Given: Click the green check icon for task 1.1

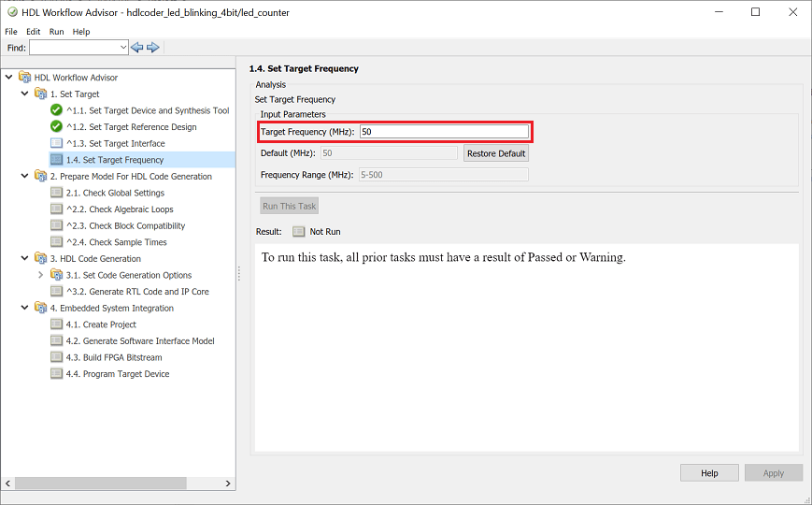Looking at the screenshot, I should (56, 110).
